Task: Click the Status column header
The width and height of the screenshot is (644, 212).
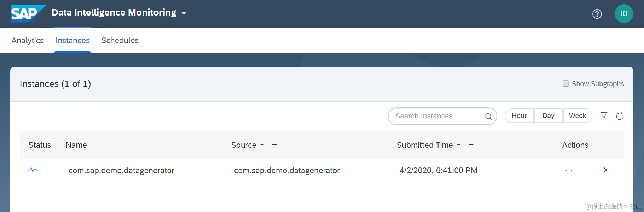Action: click(x=40, y=145)
